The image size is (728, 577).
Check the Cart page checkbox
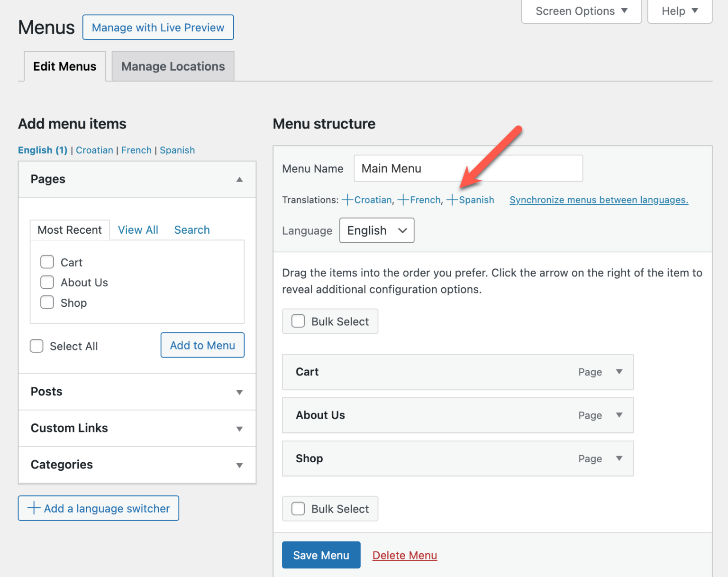[47, 262]
